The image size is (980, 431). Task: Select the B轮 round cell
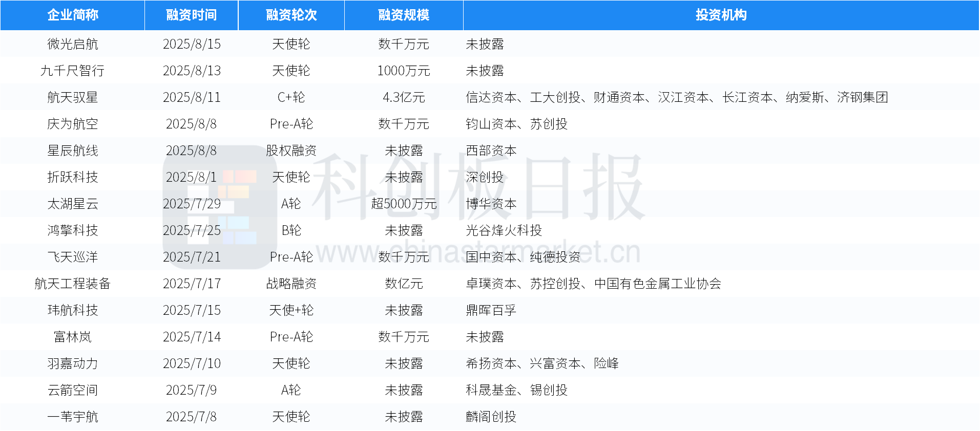291,230
